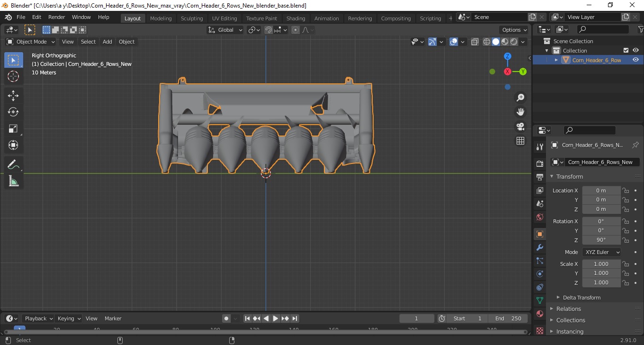Open the Material properties sphere icon
The height and width of the screenshot is (345, 644).
(539, 314)
